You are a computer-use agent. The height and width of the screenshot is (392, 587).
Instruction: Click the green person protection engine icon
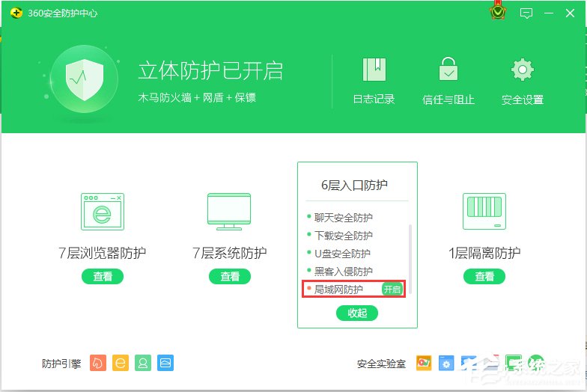click(143, 363)
